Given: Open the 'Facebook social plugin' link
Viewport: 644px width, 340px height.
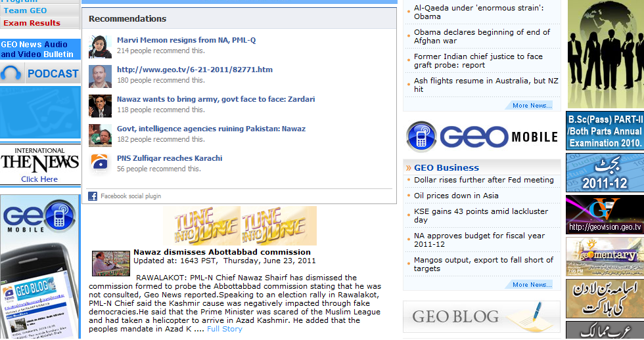Looking at the screenshot, I should click(131, 196).
